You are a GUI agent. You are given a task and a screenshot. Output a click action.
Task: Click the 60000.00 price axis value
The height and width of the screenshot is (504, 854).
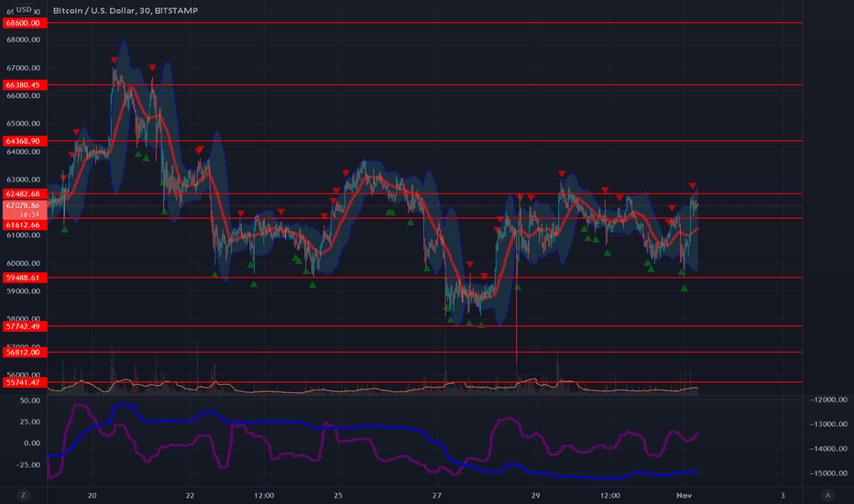(x=24, y=263)
